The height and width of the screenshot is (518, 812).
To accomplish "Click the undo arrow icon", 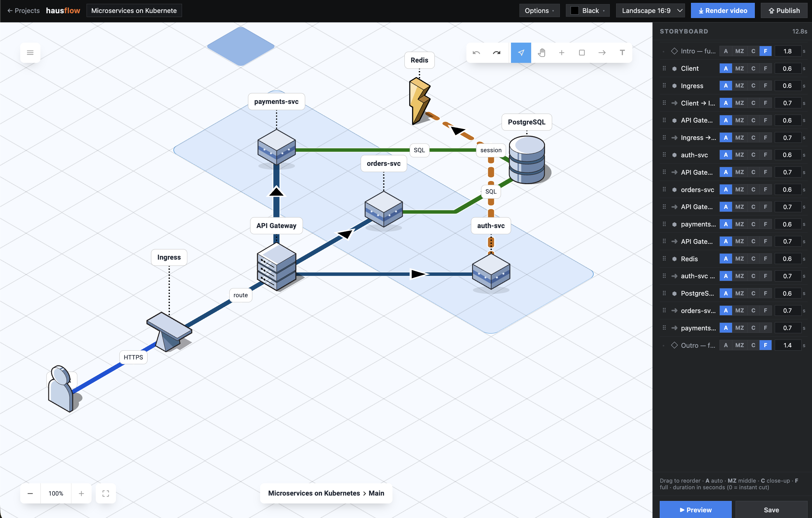I will (x=476, y=52).
